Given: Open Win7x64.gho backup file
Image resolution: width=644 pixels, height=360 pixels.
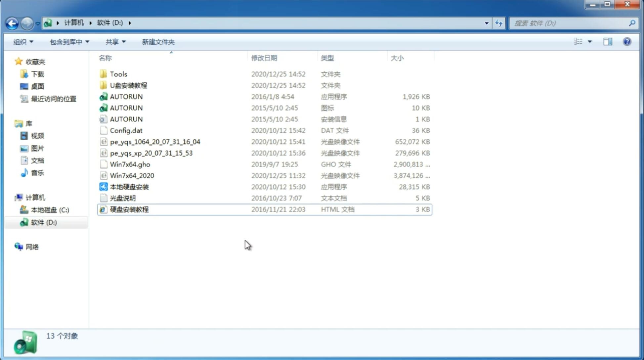Looking at the screenshot, I should pos(130,164).
